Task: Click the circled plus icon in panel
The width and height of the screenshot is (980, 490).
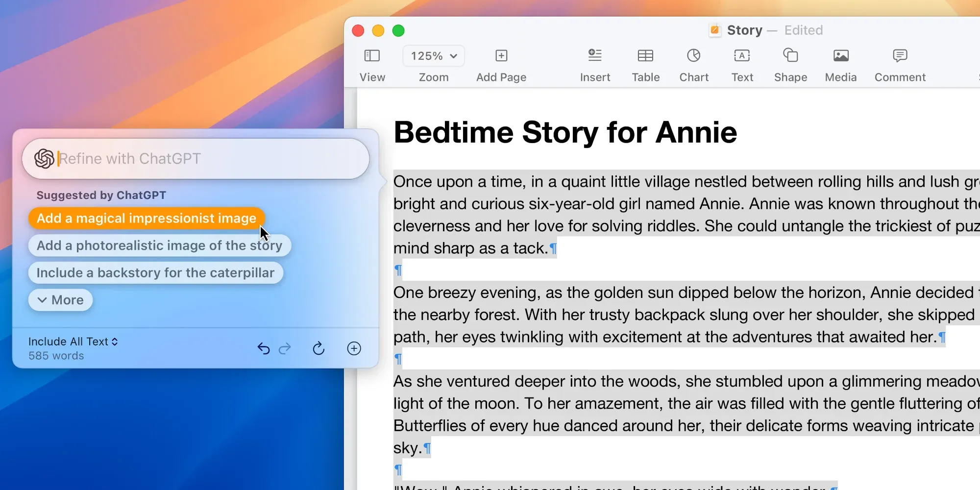Action: click(x=354, y=348)
